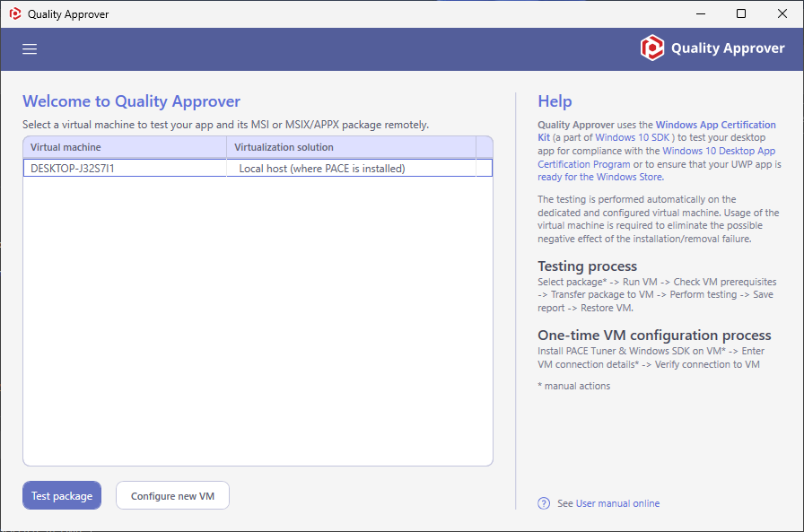Click the One-time VM configuration process heading
This screenshot has height=532, width=804.
(654, 336)
